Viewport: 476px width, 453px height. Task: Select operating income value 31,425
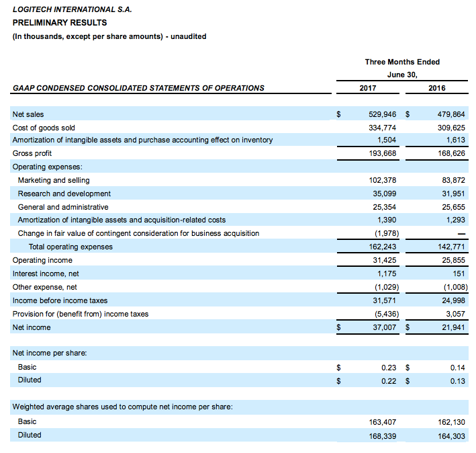click(384, 260)
